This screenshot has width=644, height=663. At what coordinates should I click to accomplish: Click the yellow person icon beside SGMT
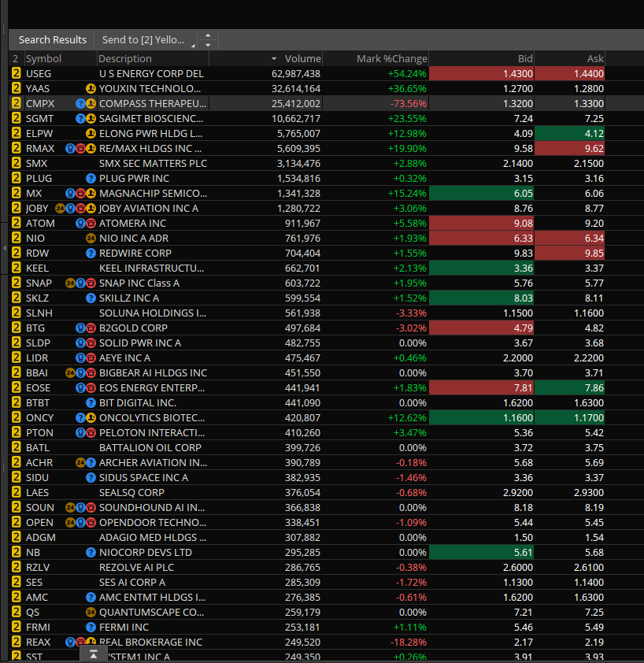(x=91, y=119)
